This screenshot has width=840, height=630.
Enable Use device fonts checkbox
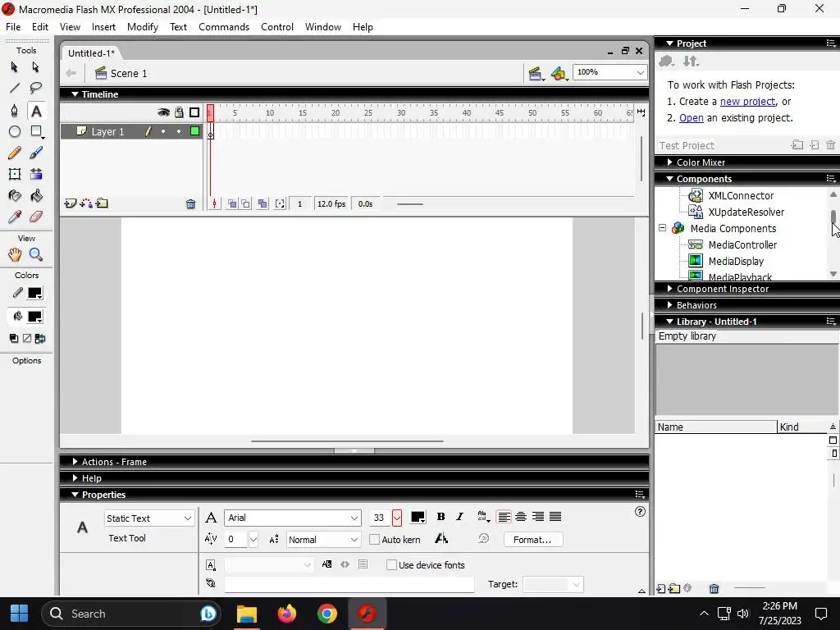pos(391,564)
